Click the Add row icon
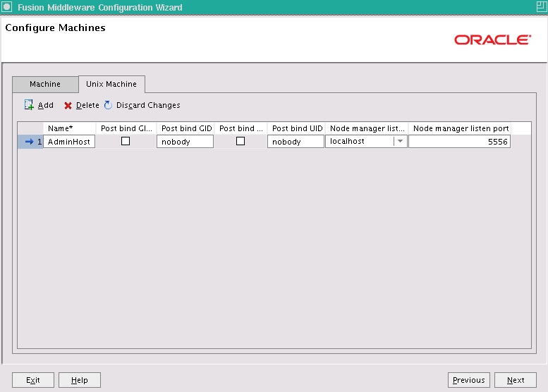Image resolution: width=548 pixels, height=392 pixels. point(29,105)
